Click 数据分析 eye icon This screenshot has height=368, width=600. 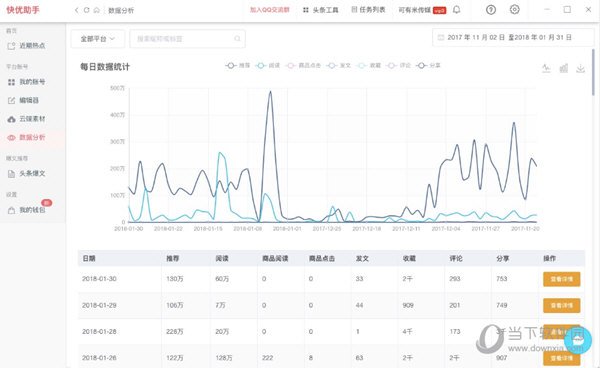[11, 138]
